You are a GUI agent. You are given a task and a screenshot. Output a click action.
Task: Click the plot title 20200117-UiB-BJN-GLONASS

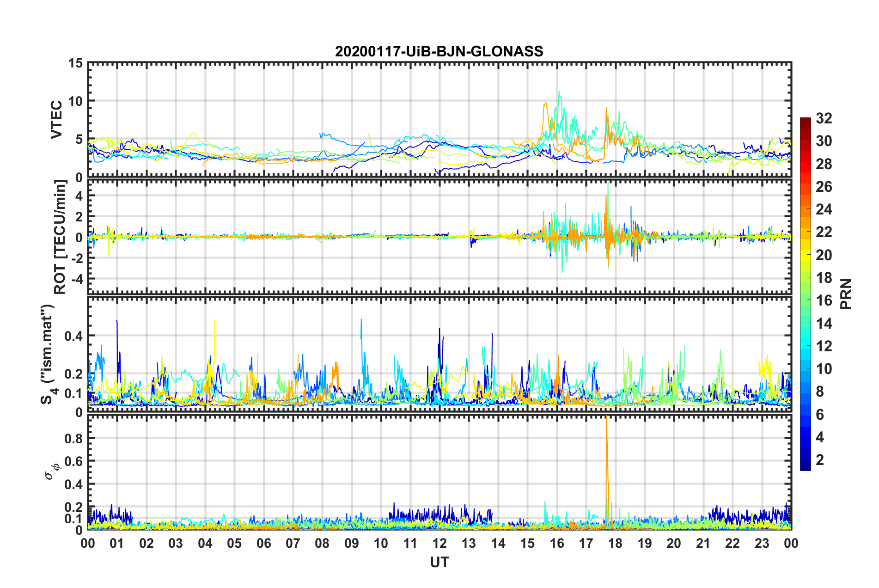[x=439, y=51]
